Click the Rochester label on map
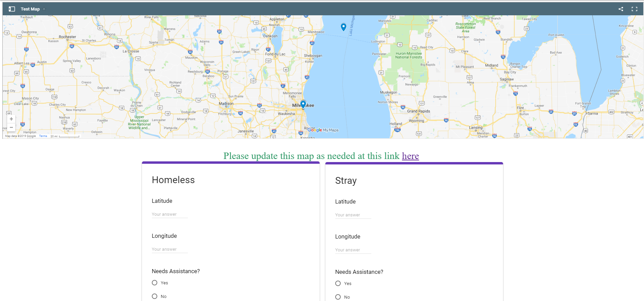Screen dimensions: 644x301 (67, 37)
